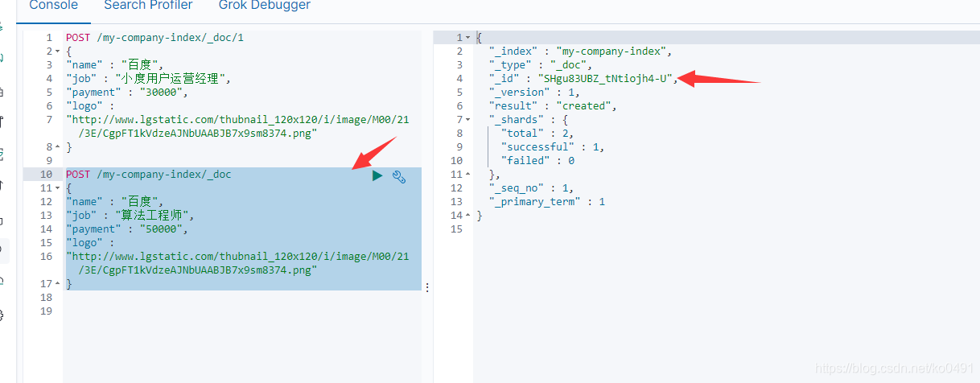Click the "_index" : "my-company-index" response line

pos(580,51)
